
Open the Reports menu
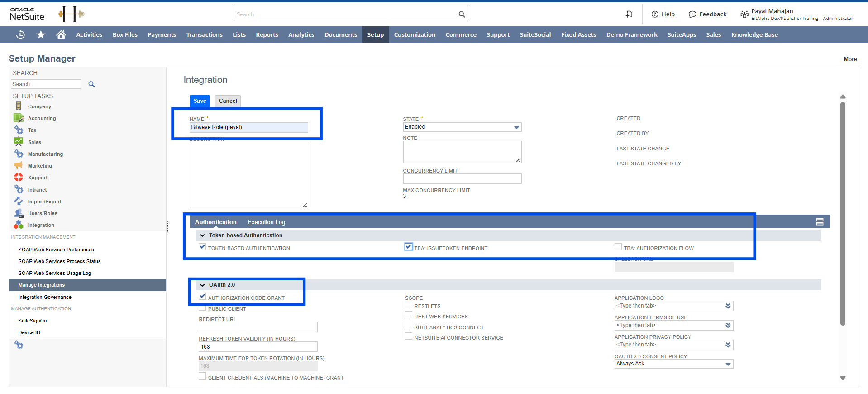[x=267, y=34]
